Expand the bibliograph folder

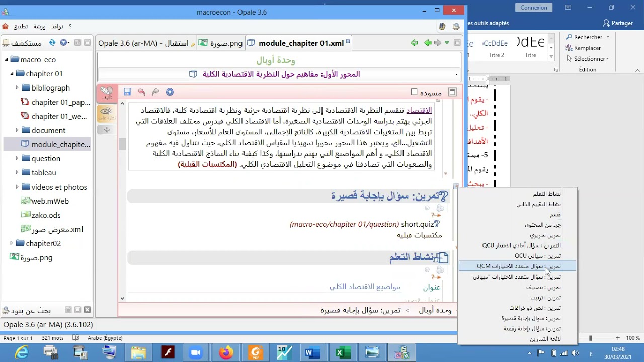[17, 88]
